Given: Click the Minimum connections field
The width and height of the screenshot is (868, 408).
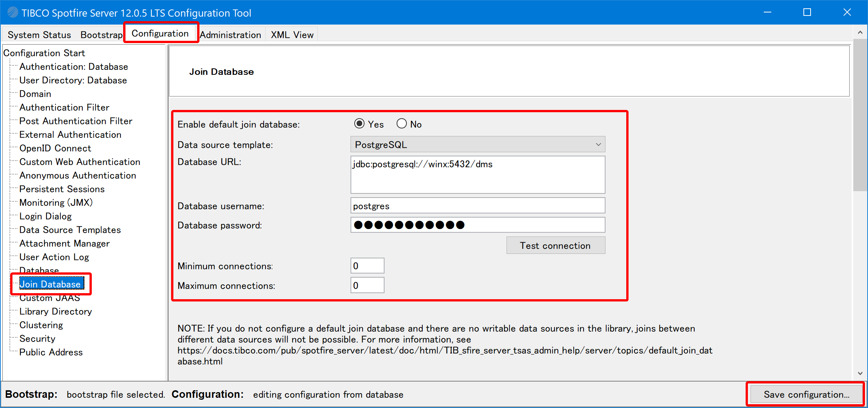Looking at the screenshot, I should [367, 266].
